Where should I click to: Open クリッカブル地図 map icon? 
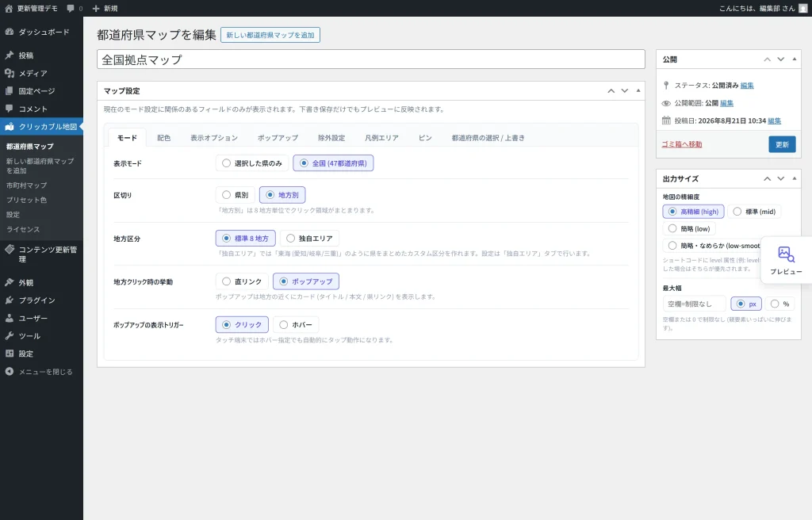(x=10, y=126)
